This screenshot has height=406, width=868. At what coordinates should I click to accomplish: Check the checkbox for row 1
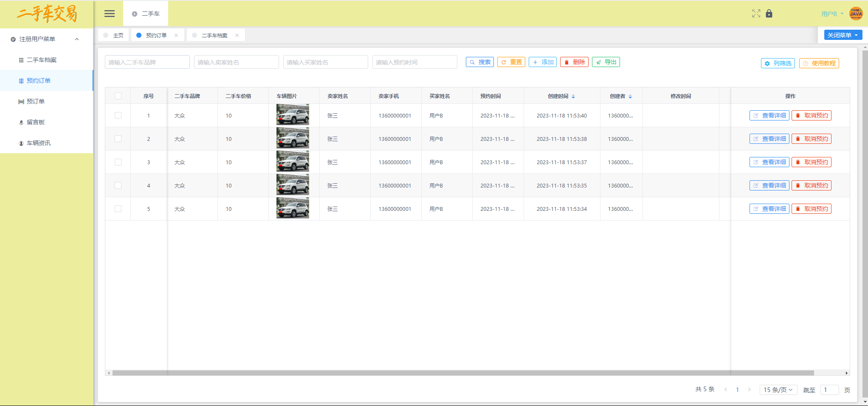click(118, 115)
